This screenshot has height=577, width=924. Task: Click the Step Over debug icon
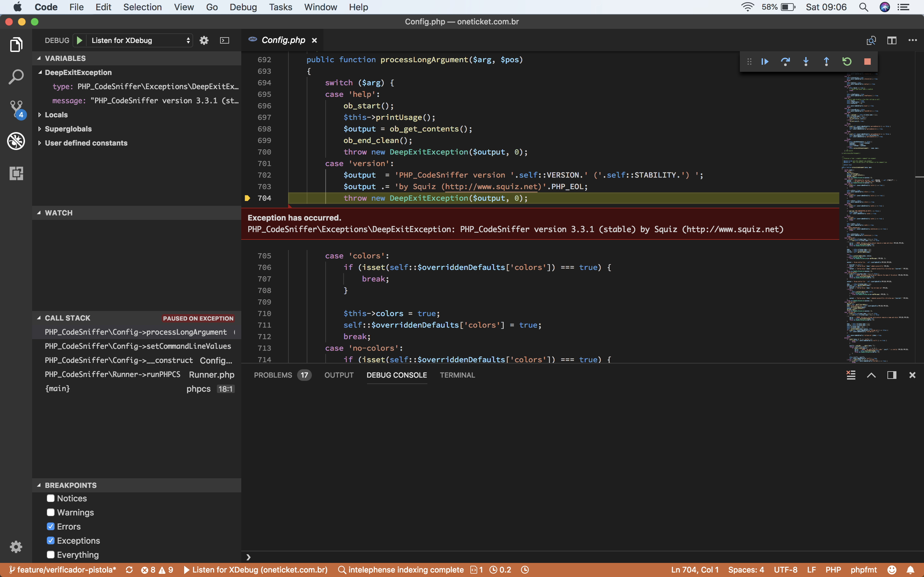tap(785, 62)
